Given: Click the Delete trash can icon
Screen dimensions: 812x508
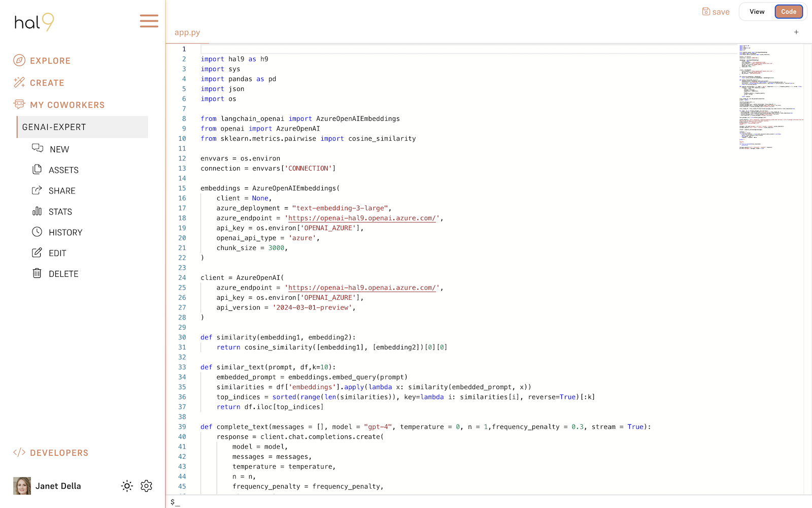Looking at the screenshot, I should coord(37,273).
